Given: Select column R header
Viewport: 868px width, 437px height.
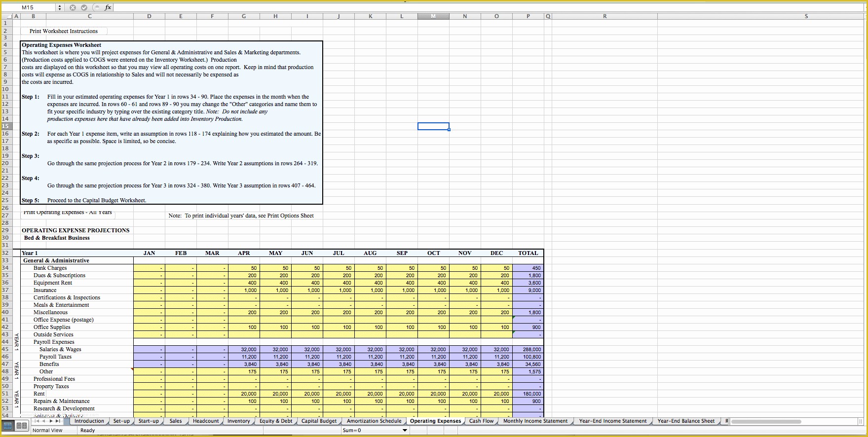Looking at the screenshot, I should click(x=605, y=16).
